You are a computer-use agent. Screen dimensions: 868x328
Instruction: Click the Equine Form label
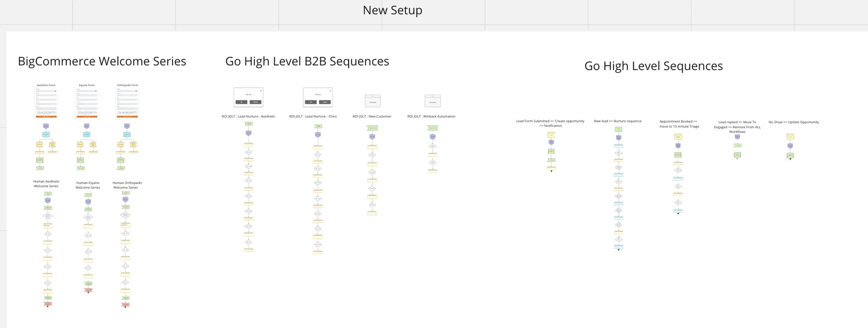click(x=87, y=85)
